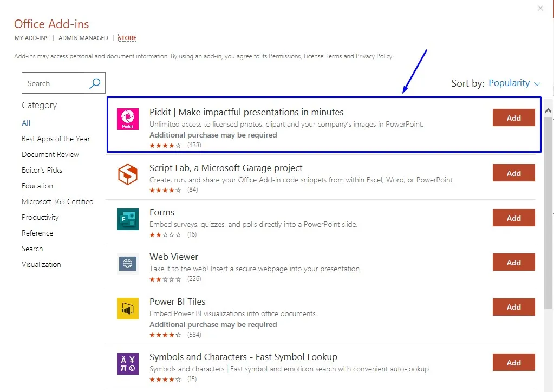Viewport: 554px width, 392px height.
Task: Click Web Viewer's star rating
Action: [x=165, y=279]
